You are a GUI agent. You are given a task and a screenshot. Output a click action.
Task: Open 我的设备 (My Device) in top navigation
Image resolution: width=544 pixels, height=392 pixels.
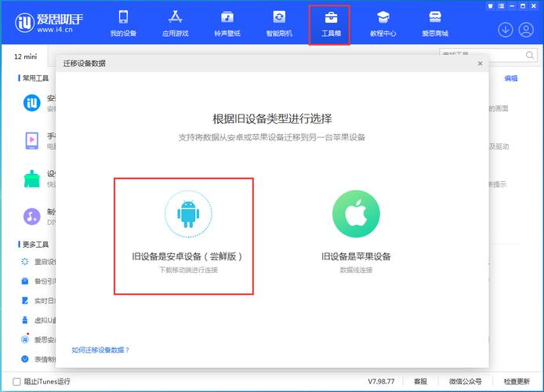(123, 24)
